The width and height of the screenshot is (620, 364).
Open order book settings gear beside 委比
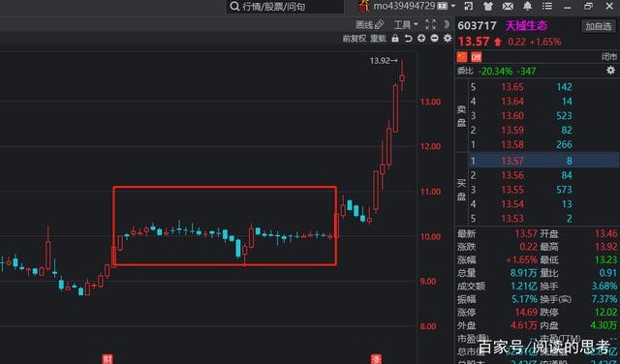[x=611, y=71]
